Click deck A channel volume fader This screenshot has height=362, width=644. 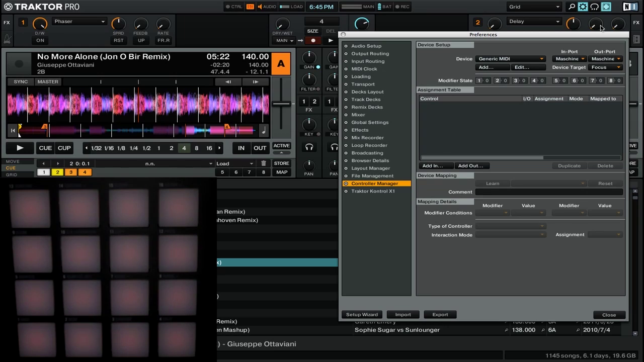281,104
